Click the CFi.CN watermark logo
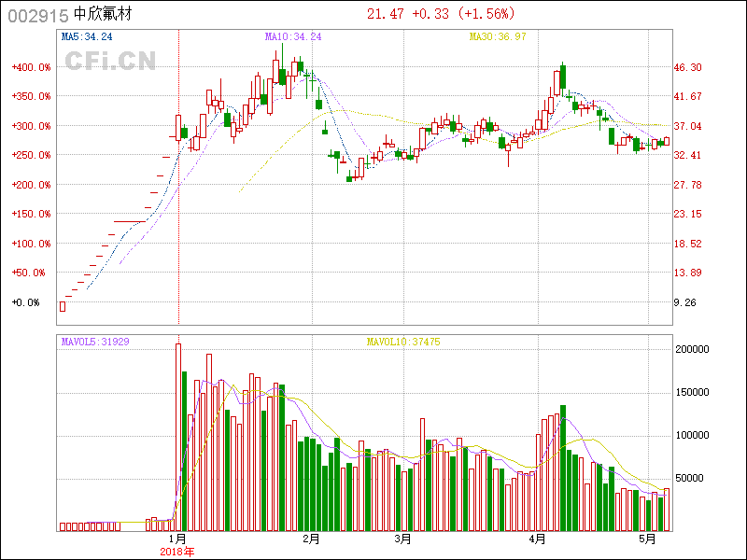The width and height of the screenshot is (747, 560). tap(109, 61)
